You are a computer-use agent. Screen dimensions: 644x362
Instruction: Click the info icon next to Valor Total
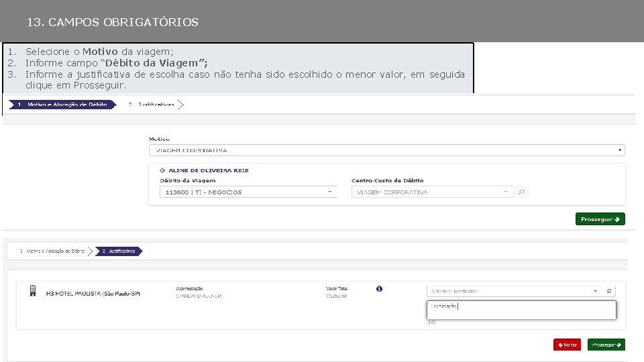[x=379, y=289]
